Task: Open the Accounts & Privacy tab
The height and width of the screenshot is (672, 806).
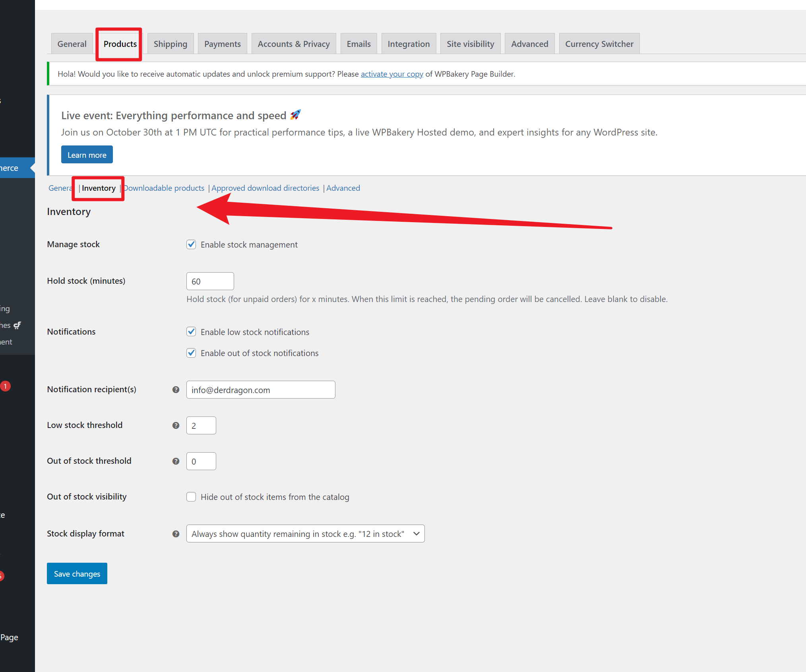Action: pos(294,44)
